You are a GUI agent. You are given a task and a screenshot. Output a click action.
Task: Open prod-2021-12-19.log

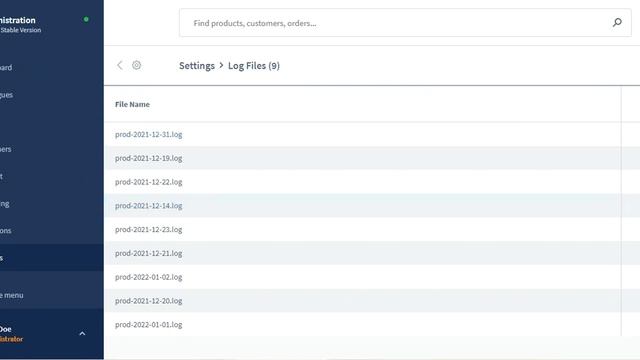coord(149,158)
